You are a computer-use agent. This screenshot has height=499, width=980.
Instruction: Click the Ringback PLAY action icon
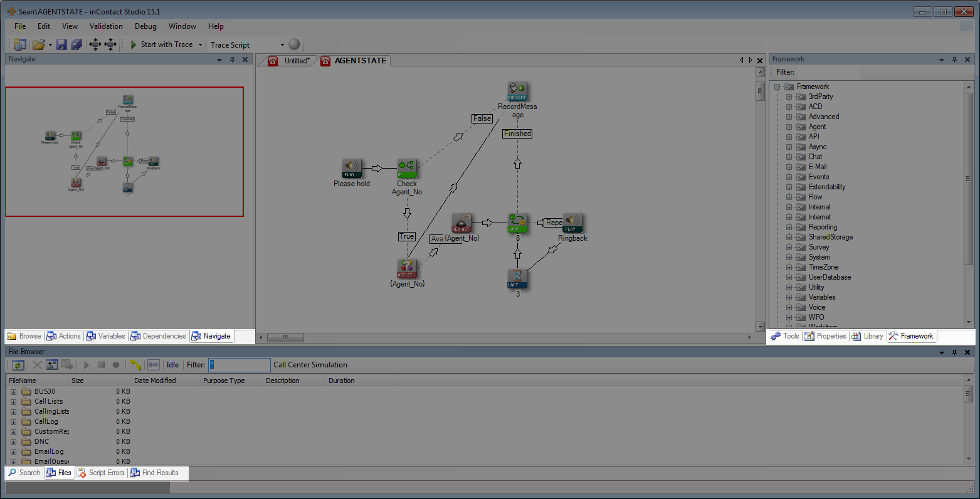[572, 223]
